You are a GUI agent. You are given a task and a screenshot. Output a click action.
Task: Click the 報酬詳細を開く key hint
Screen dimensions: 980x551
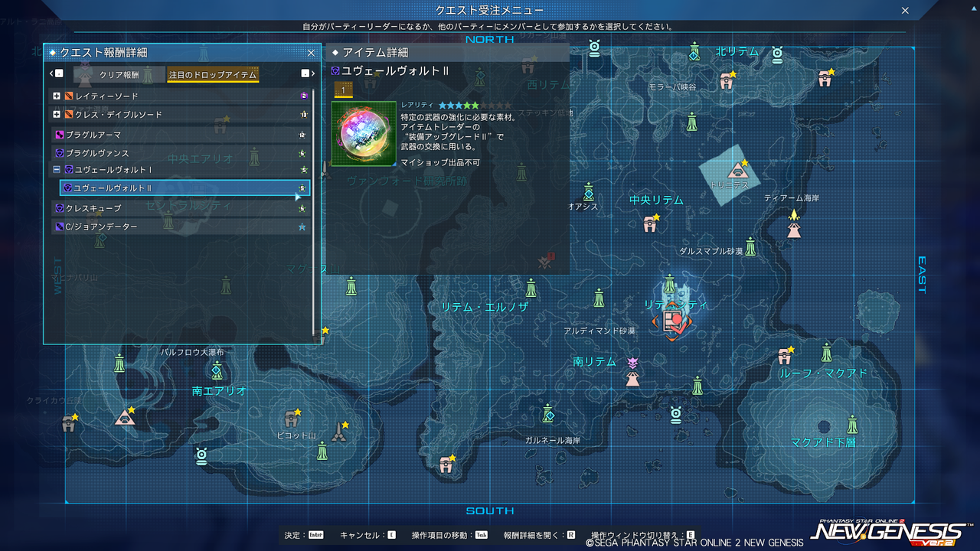(539, 536)
